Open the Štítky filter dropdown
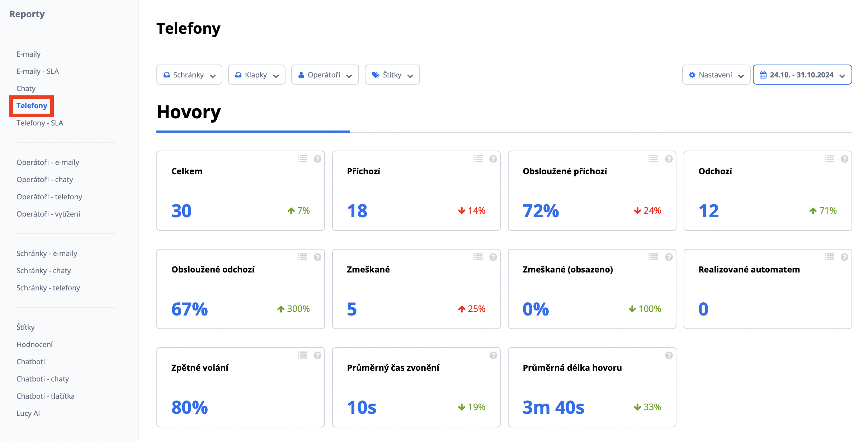This screenshot has height=441, width=868. (x=392, y=75)
